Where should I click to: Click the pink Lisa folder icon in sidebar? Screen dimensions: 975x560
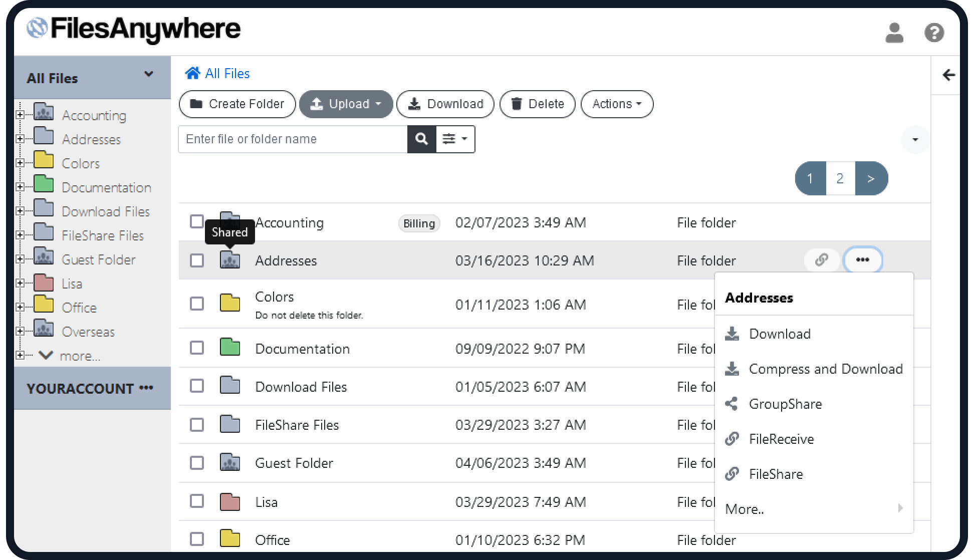(44, 283)
